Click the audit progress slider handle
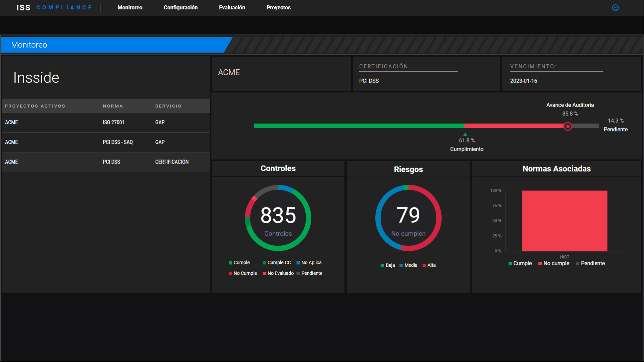 568,126
